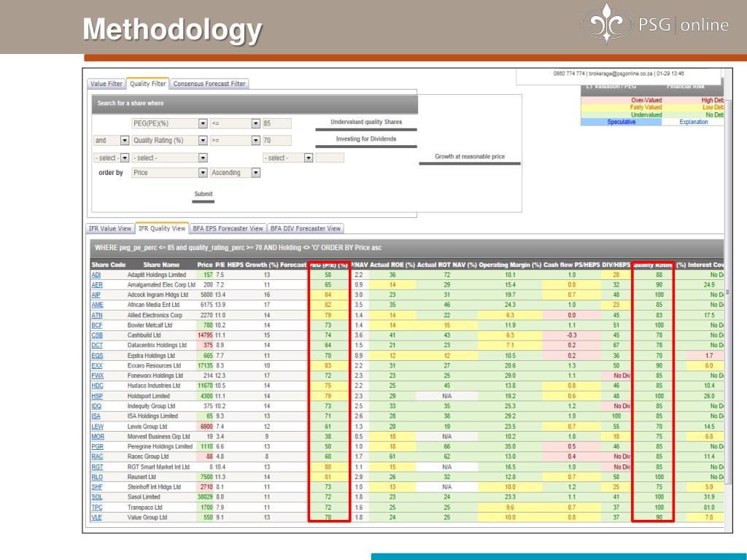Click the 'Exxaro Resources Ltd' share name
Image resolution: width=747 pixels, height=560 pixels.
pos(154,366)
